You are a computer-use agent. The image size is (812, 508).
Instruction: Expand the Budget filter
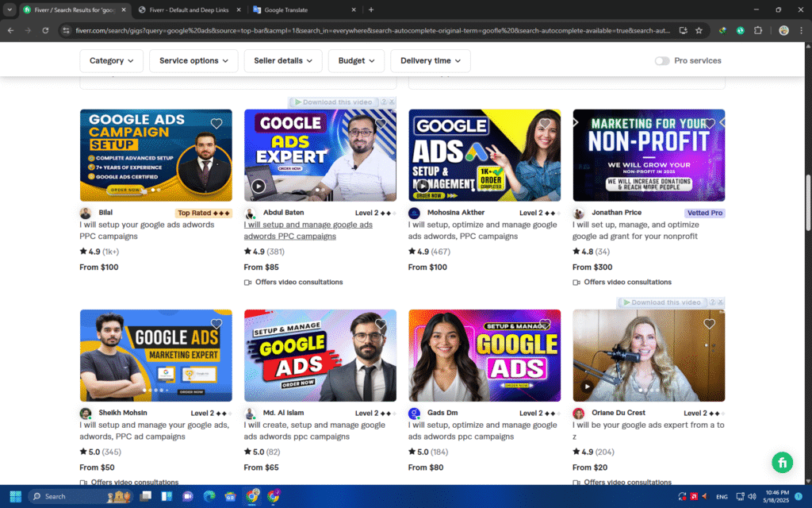click(x=356, y=60)
